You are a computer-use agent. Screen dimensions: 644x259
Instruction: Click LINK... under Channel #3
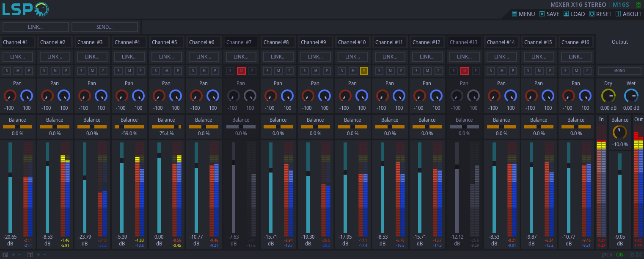pos(92,57)
